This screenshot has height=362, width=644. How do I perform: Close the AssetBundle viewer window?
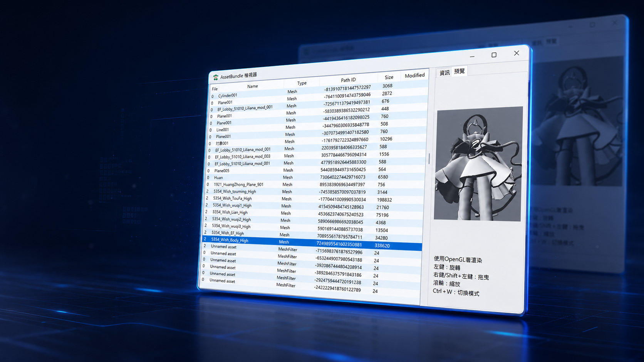[x=517, y=53]
